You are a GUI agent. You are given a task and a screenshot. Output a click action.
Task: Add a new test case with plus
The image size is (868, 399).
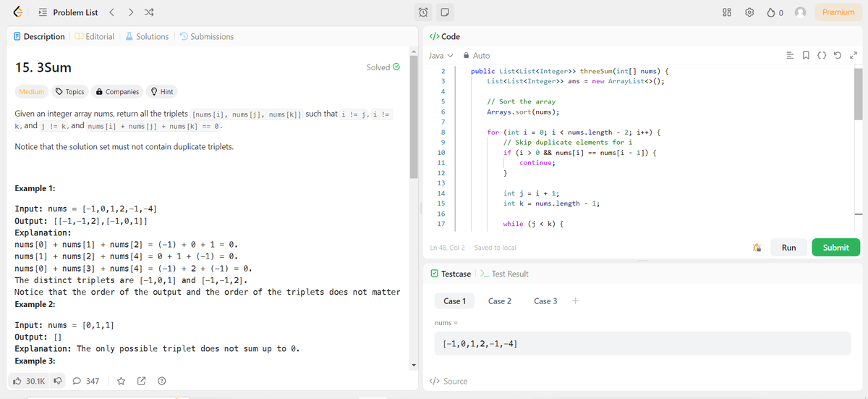tap(575, 301)
